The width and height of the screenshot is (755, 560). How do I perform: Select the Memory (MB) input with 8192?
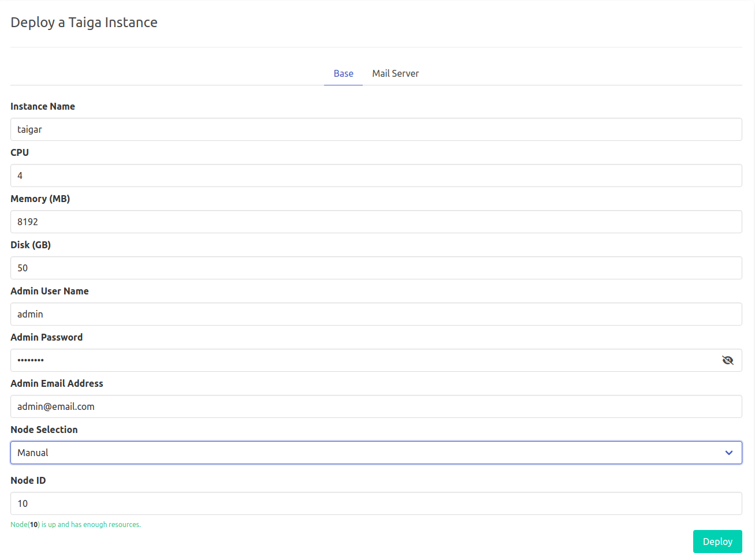click(x=375, y=222)
